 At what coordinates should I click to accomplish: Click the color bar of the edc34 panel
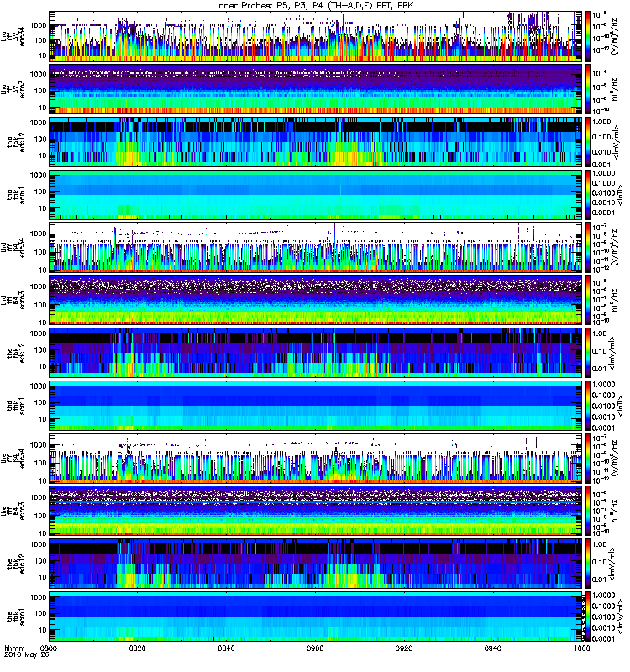(x=588, y=458)
